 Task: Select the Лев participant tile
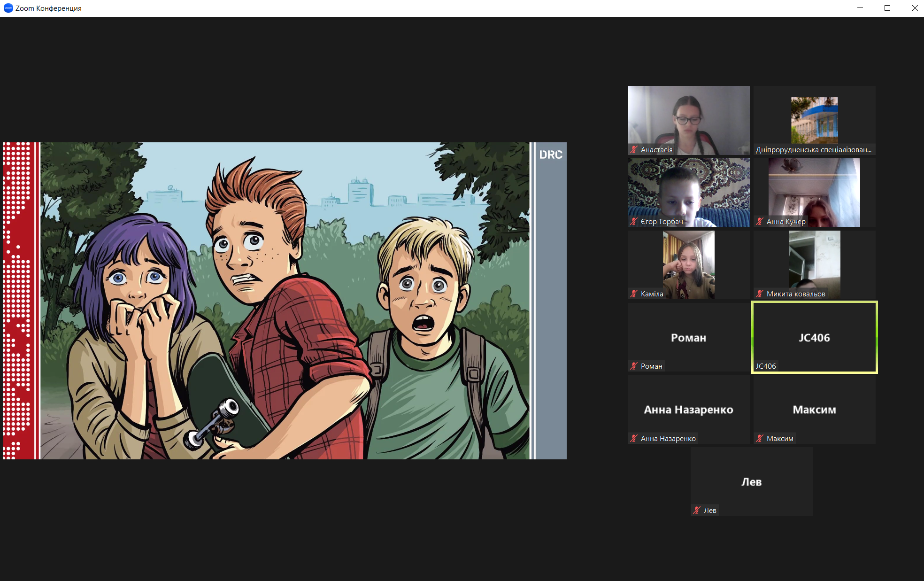(x=751, y=481)
